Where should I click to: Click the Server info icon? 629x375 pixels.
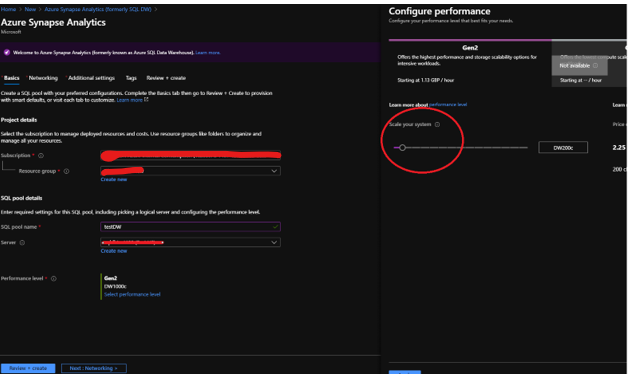22,243
